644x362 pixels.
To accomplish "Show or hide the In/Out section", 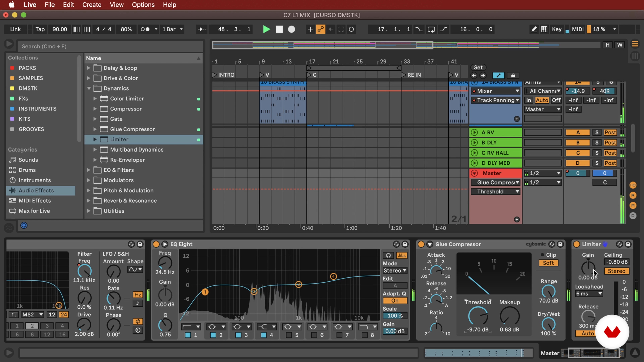I will (633, 185).
